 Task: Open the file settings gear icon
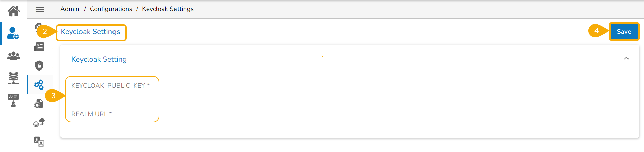(x=39, y=104)
